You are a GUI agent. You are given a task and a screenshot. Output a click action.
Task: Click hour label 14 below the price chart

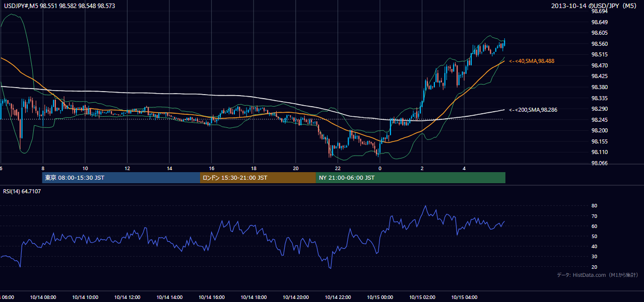[x=169, y=168]
